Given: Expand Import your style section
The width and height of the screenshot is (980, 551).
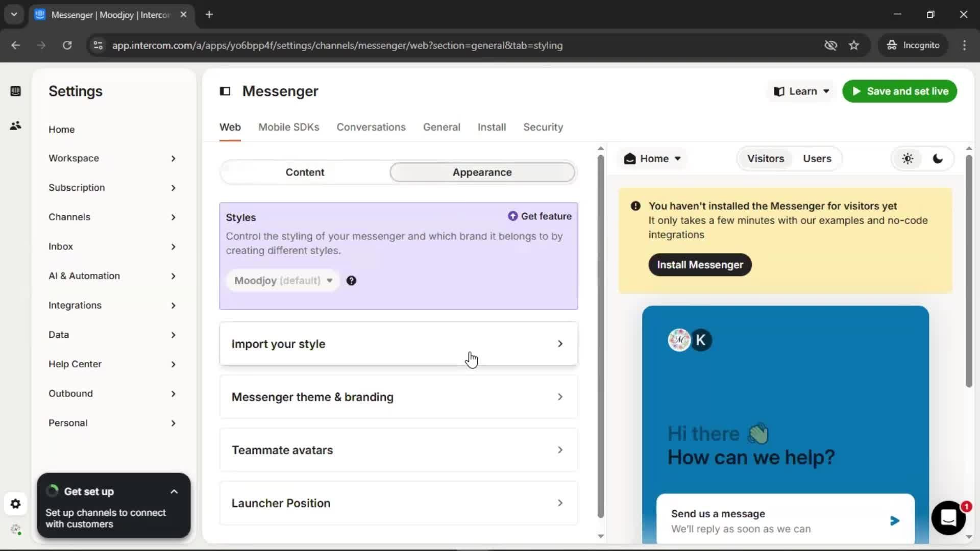Looking at the screenshot, I should 399,344.
